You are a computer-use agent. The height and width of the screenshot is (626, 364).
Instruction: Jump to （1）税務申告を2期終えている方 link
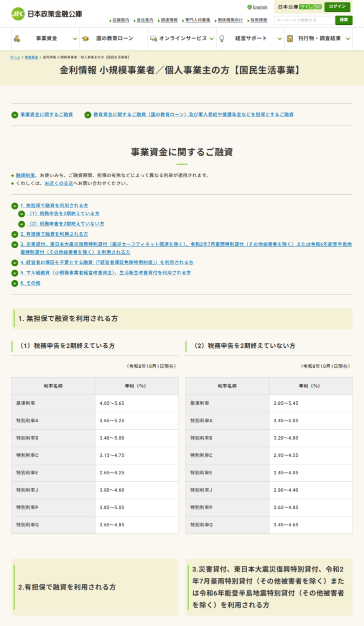[x=63, y=214]
